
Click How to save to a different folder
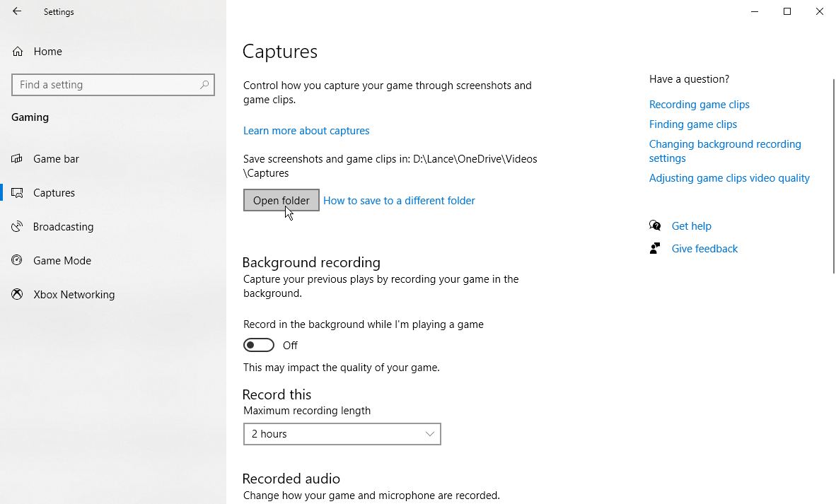coord(398,200)
